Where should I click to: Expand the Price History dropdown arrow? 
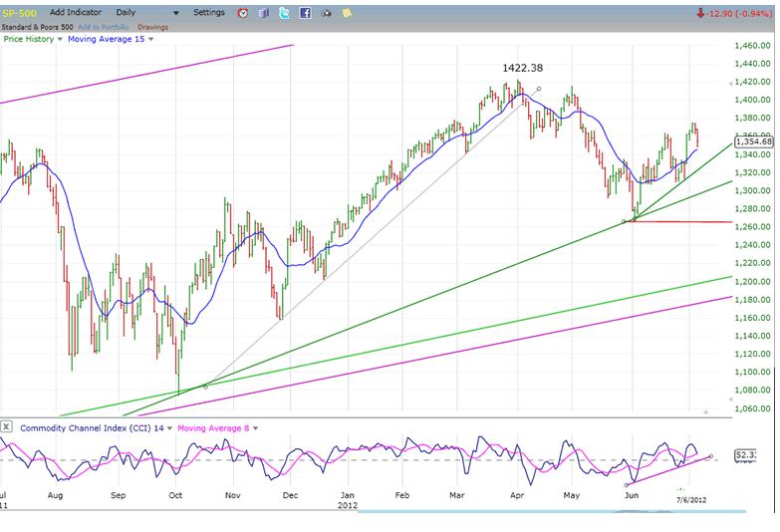[x=60, y=39]
